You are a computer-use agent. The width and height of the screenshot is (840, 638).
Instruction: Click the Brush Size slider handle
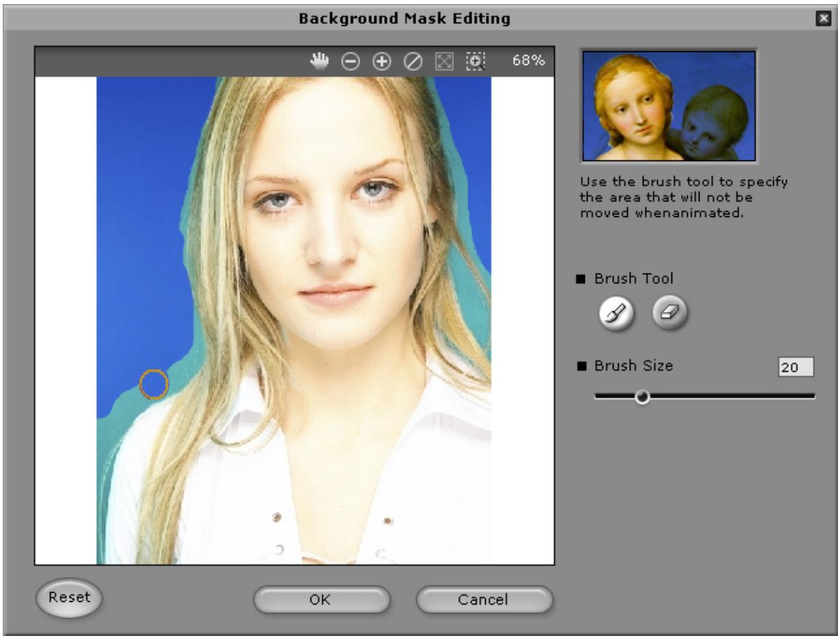click(x=642, y=396)
